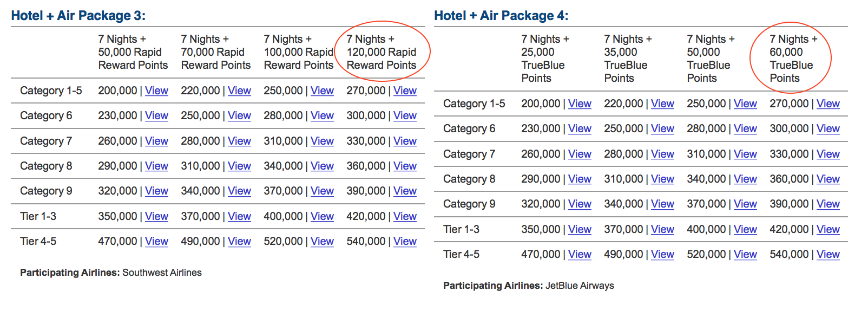Click the Hotel + Air Package 3 heading
868x310 pixels.
click(x=78, y=16)
